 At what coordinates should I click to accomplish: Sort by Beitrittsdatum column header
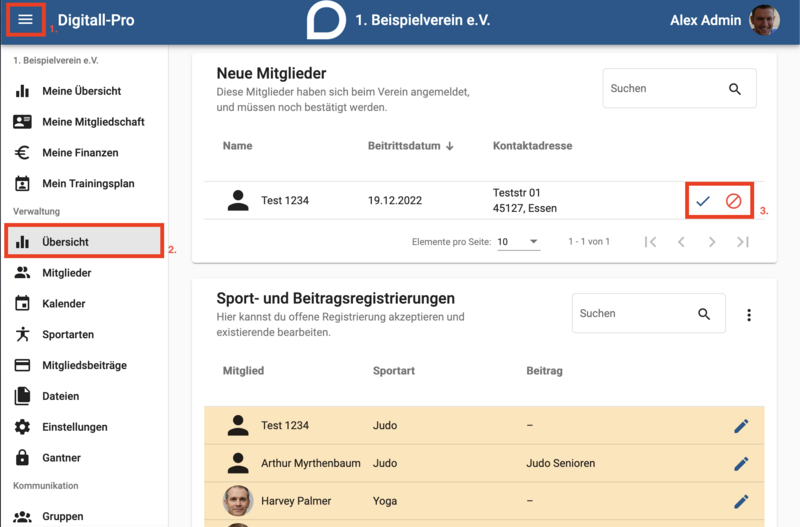[x=410, y=146]
